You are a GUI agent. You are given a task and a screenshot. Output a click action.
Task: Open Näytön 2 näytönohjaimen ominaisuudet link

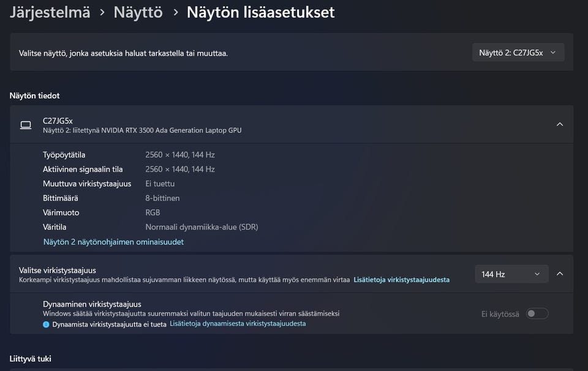[x=113, y=242]
